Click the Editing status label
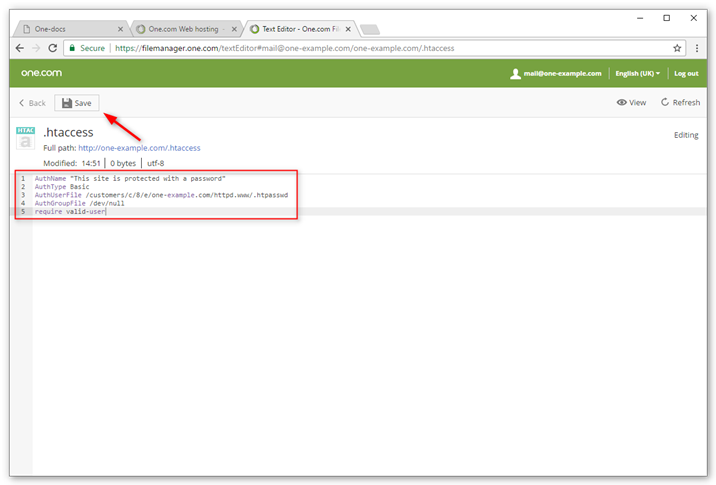This screenshot has height=485, width=716. 686,135
